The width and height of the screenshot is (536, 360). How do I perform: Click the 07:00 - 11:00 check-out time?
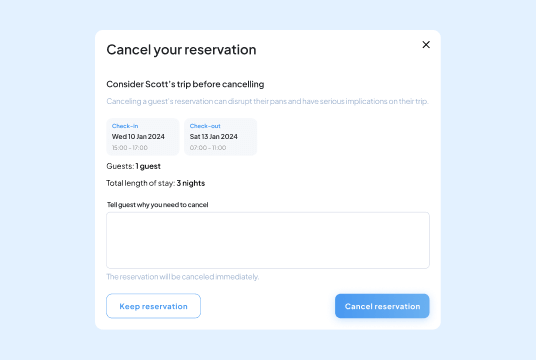pyautogui.click(x=208, y=148)
